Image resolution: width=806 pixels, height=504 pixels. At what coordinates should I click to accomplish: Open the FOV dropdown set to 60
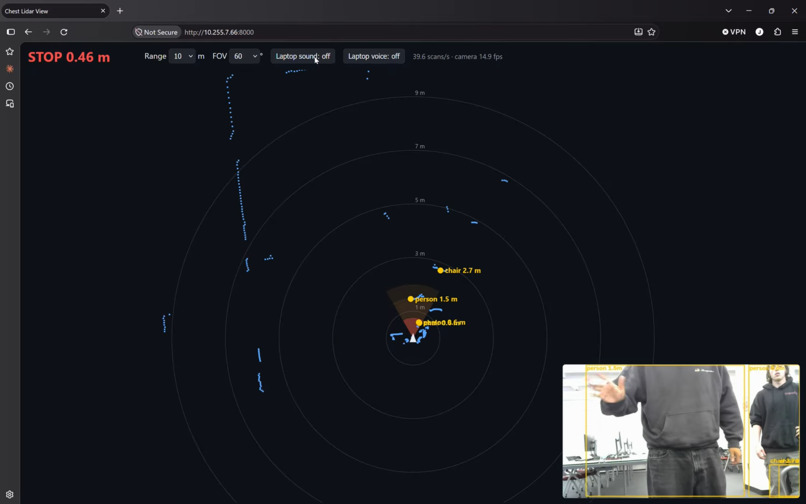pyautogui.click(x=244, y=56)
